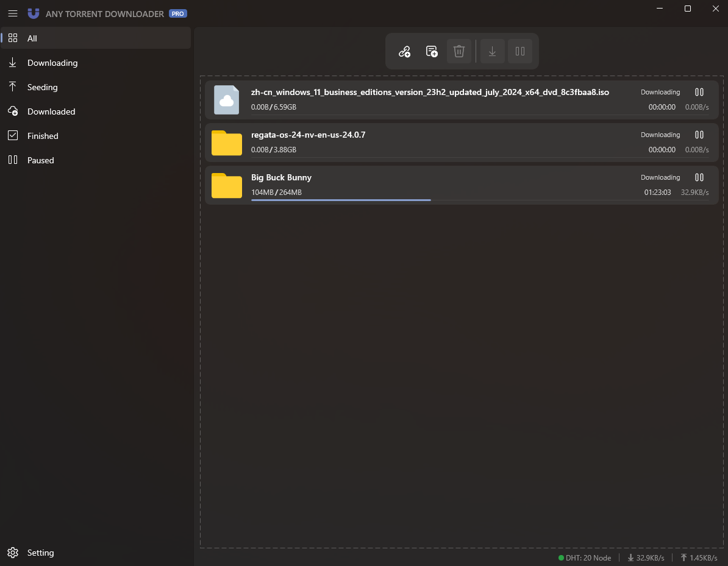Maximize the application window

click(x=688, y=9)
